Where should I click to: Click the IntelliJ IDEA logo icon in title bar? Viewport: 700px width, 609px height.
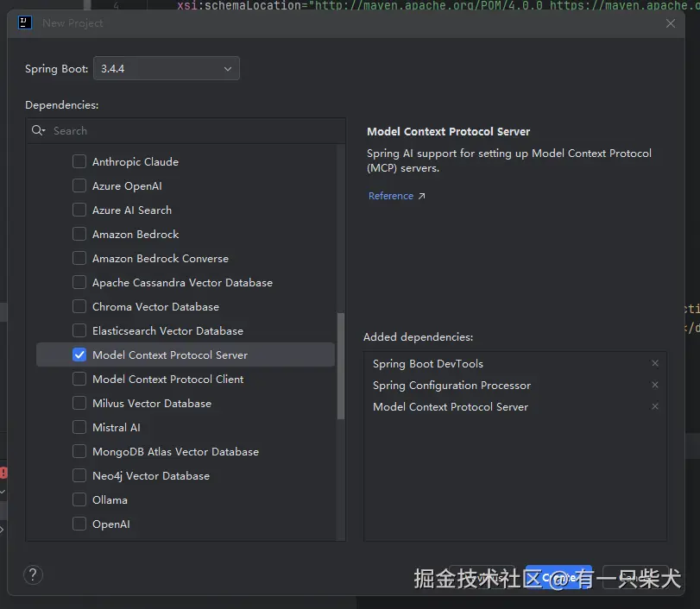[25, 22]
